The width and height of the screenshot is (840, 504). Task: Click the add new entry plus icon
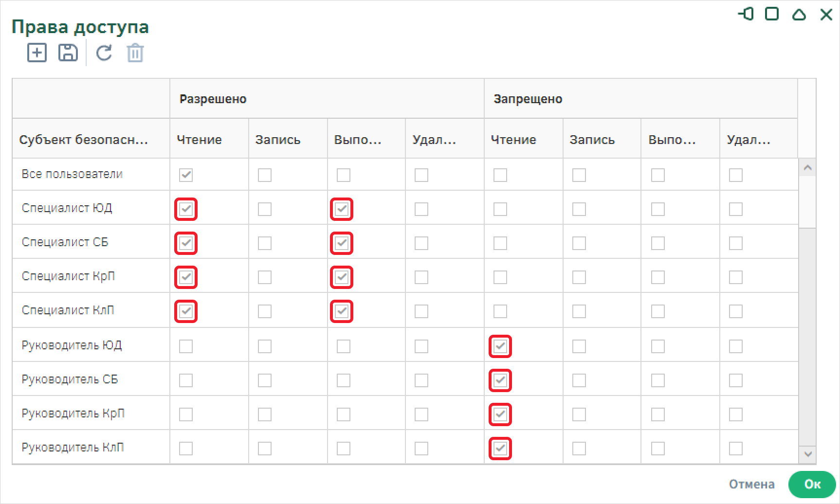pyautogui.click(x=37, y=53)
